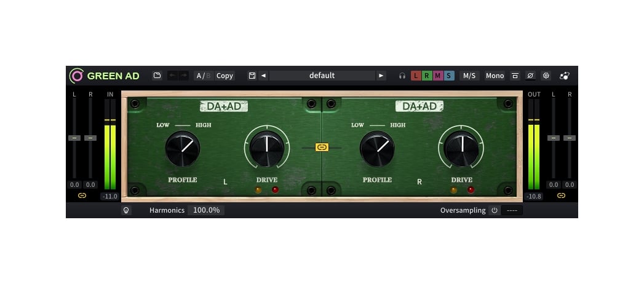Open the preset folder icon

coord(157,76)
